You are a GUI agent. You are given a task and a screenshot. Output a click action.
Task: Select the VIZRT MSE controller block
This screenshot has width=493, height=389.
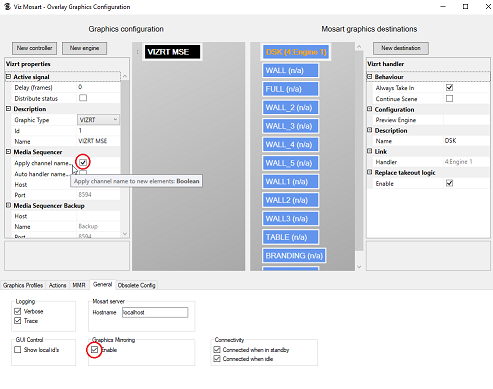173,52
